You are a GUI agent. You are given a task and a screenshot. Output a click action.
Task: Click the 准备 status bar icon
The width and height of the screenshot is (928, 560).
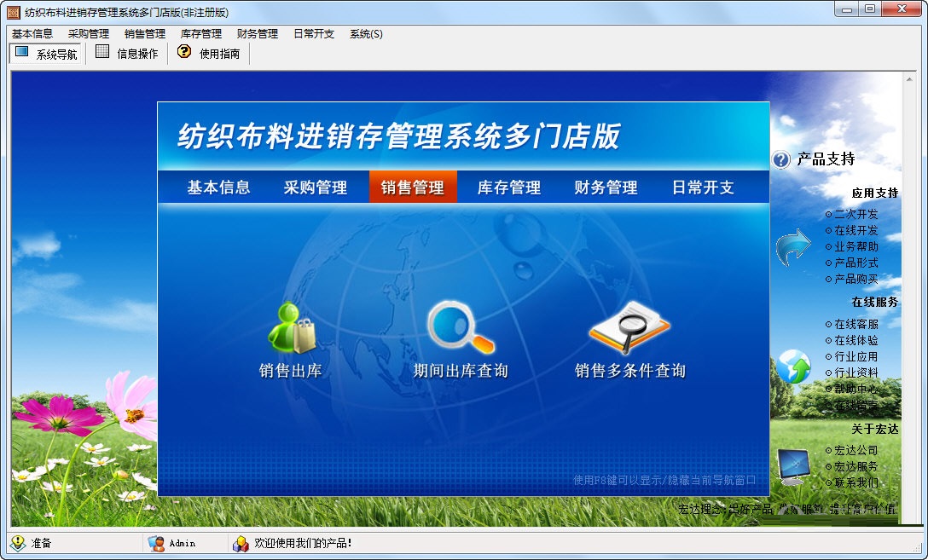point(18,543)
